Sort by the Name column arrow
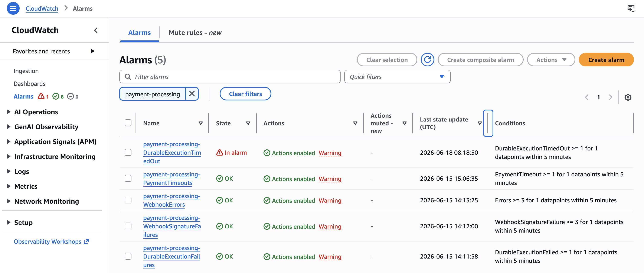644x273 pixels. coord(200,123)
